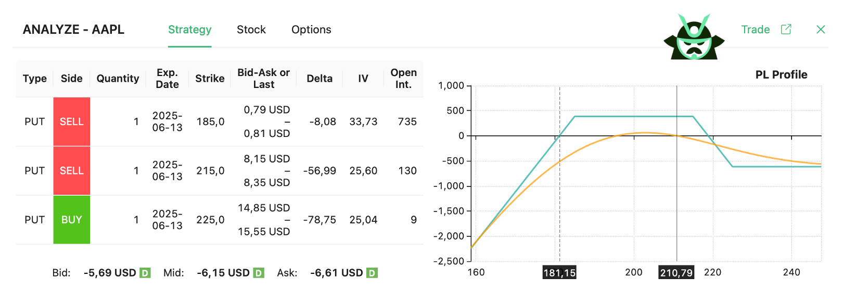Open the Stock tab
This screenshot has height=302, width=868.
point(251,30)
